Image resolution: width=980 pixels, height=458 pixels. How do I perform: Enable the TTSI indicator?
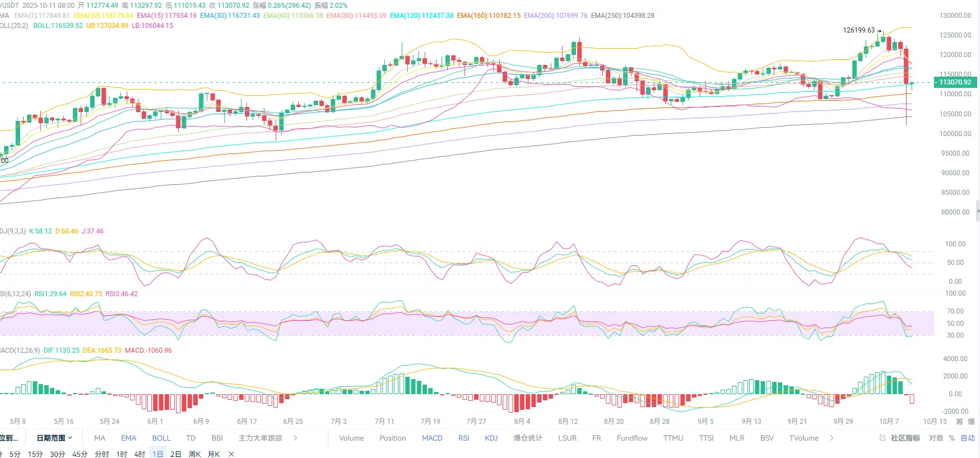pyautogui.click(x=707, y=438)
